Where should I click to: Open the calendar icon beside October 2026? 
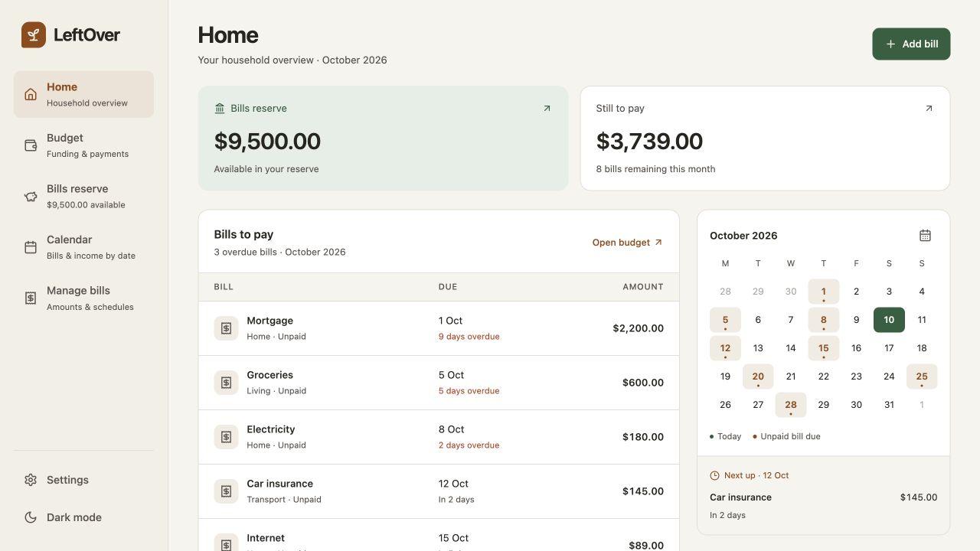click(925, 236)
